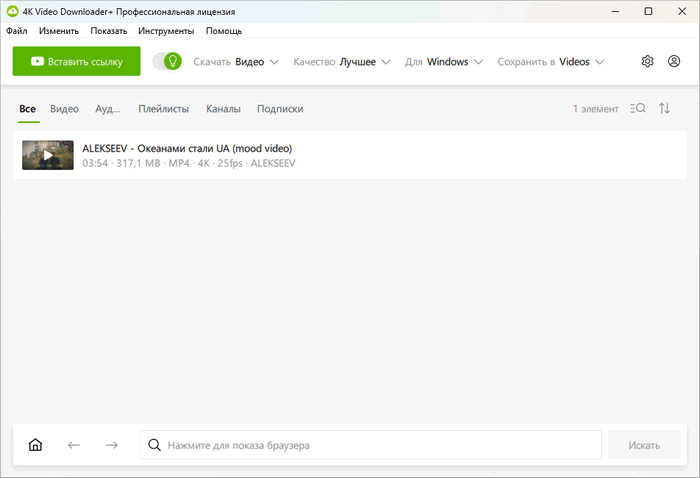Screen dimensions: 700x478
Task: Switch to the Видео tab
Action: (x=64, y=109)
